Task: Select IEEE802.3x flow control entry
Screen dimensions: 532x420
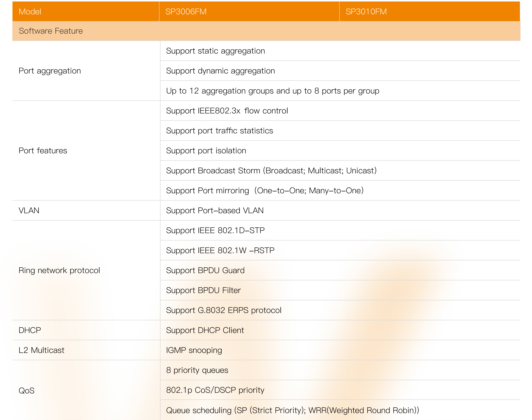Action: click(x=227, y=111)
